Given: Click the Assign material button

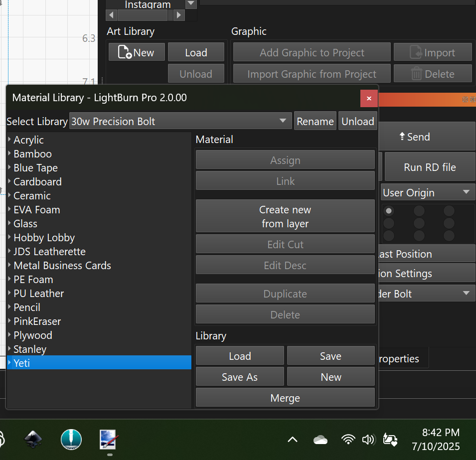Looking at the screenshot, I should pyautogui.click(x=285, y=159).
